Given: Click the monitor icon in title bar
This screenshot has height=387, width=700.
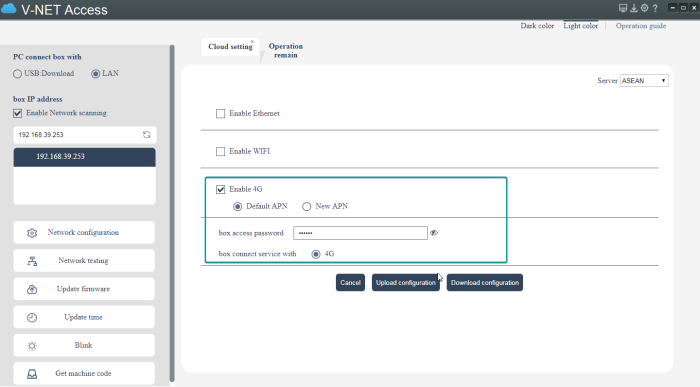Looking at the screenshot, I should [623, 8].
